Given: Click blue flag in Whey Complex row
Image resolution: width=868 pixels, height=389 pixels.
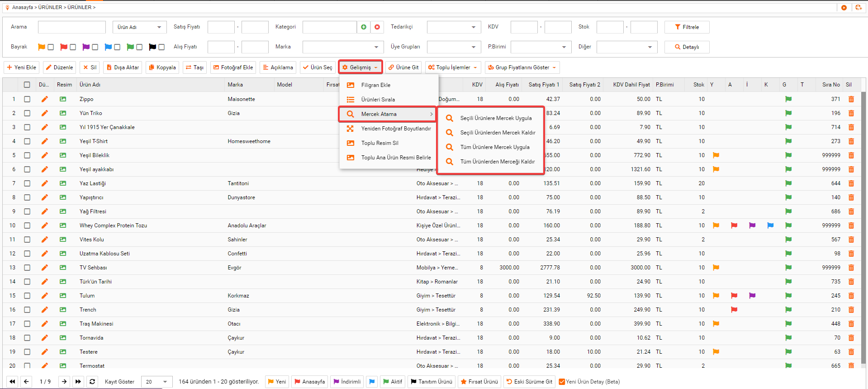Looking at the screenshot, I should pos(770,226).
